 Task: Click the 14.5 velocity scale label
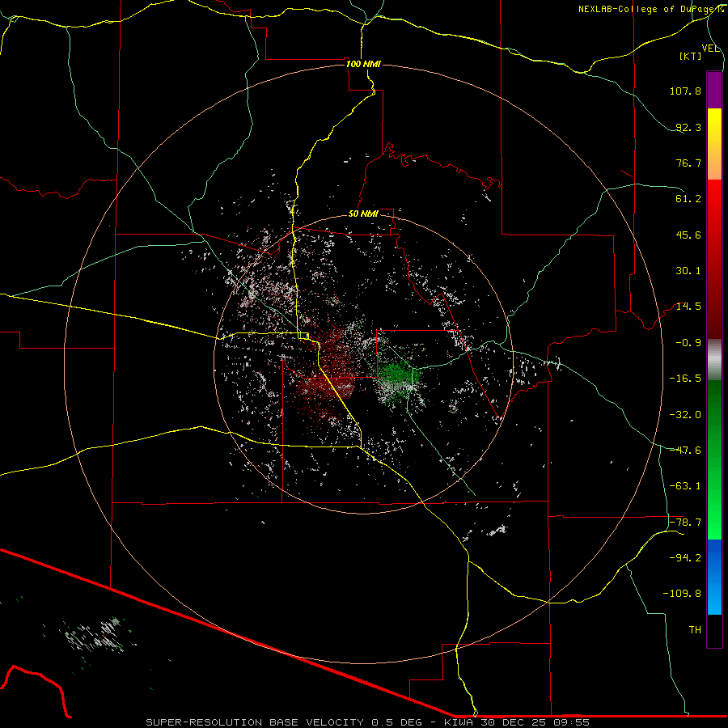(x=688, y=307)
